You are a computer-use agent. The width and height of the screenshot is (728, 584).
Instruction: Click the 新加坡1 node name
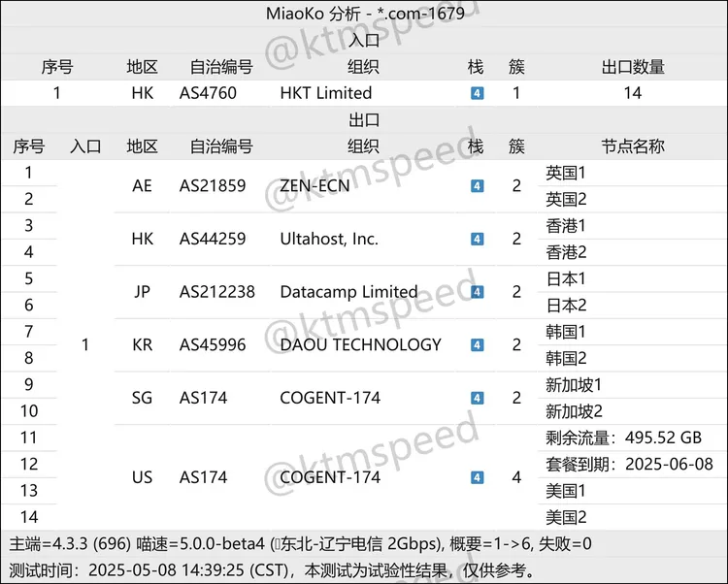click(574, 385)
